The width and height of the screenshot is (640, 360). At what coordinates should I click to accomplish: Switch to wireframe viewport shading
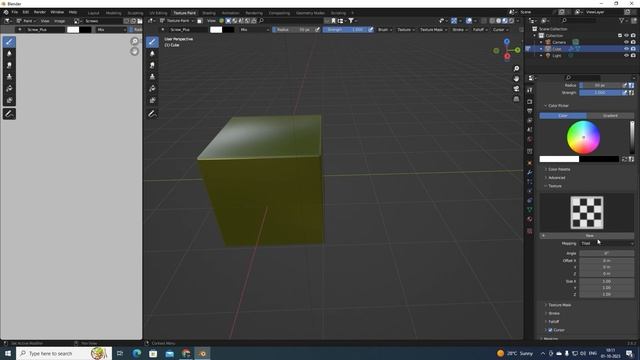tap(493, 21)
